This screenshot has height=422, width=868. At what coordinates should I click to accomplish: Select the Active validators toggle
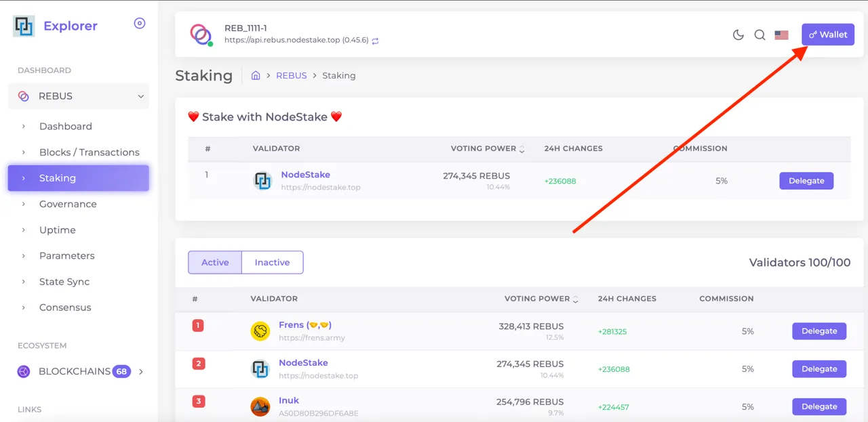215,262
